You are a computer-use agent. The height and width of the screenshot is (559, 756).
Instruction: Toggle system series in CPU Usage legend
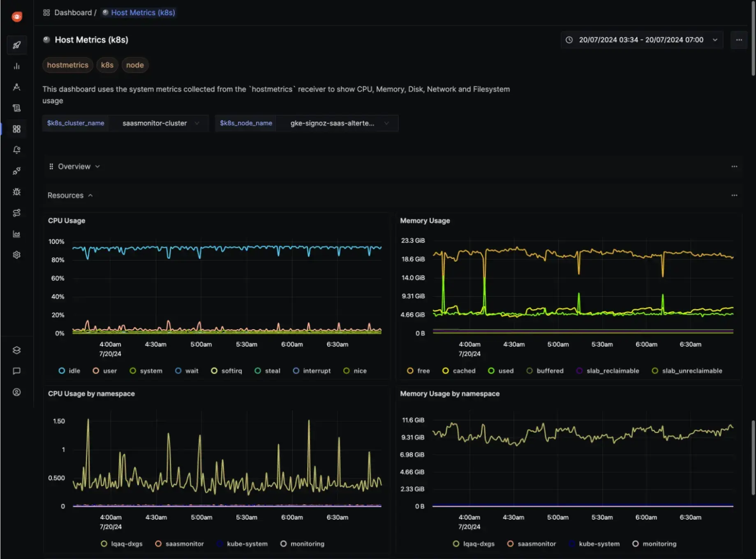[146, 371]
